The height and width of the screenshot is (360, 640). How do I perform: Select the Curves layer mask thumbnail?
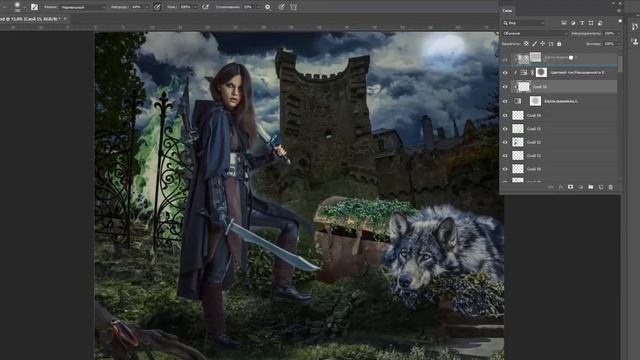(535, 101)
